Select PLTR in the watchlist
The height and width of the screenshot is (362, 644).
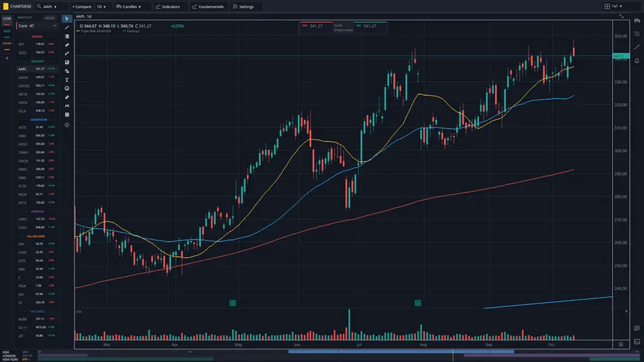coord(36,186)
